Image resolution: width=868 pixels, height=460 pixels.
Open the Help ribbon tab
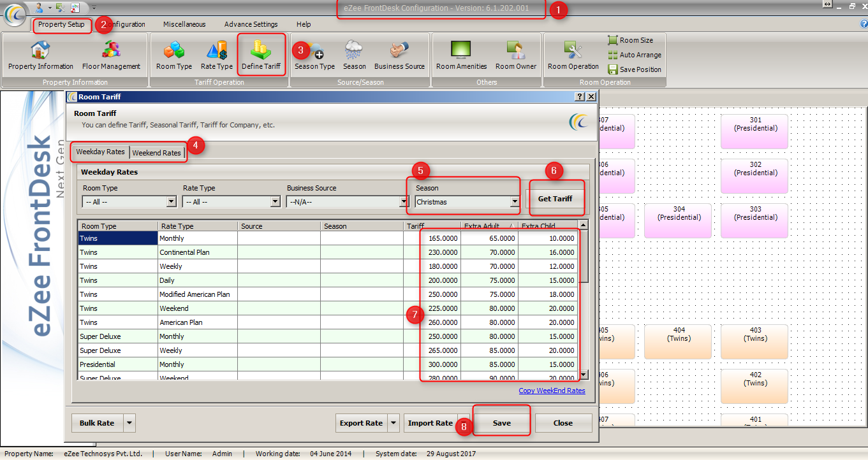click(x=304, y=24)
